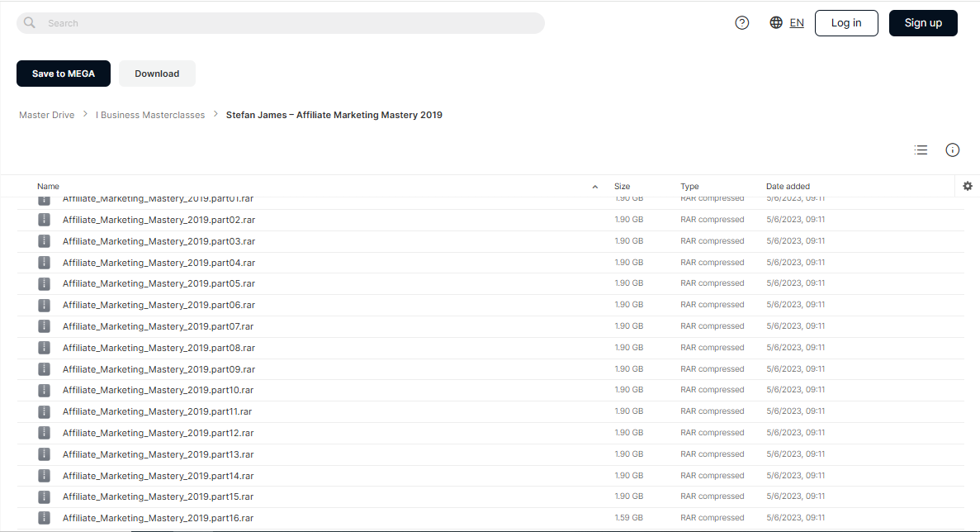Select Affiliate_Marketing_Mastery_2019.part10.rar file name
980x532 pixels.
(159, 390)
